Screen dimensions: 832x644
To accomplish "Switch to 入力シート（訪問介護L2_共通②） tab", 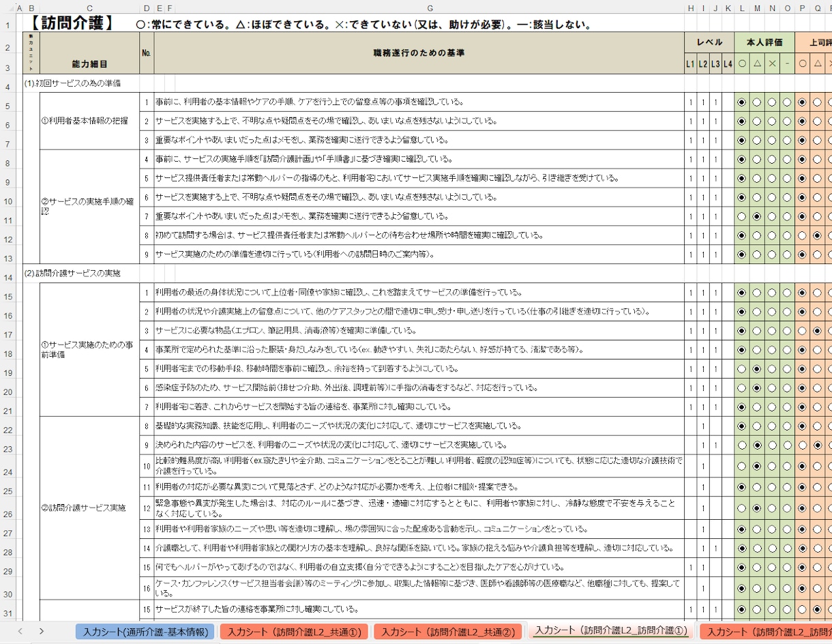I will click(x=448, y=632).
